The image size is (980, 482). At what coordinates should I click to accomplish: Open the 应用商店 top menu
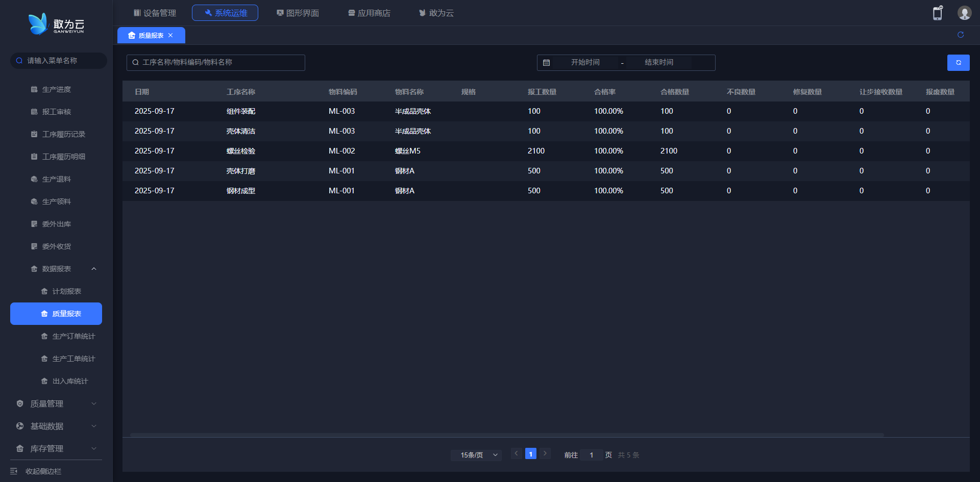tap(369, 13)
